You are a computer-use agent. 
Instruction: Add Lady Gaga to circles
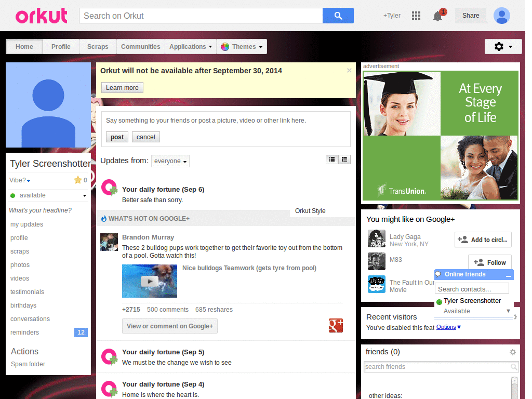tap(483, 240)
